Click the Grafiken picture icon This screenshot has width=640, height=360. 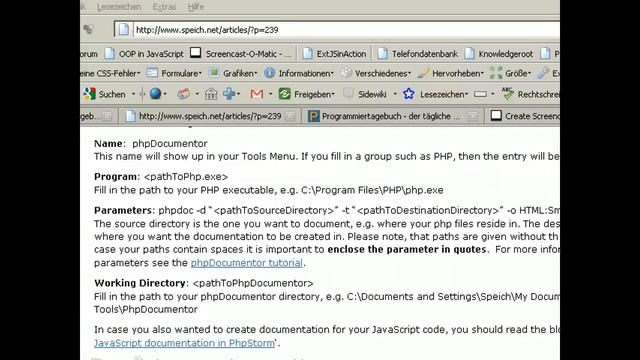coord(214,73)
